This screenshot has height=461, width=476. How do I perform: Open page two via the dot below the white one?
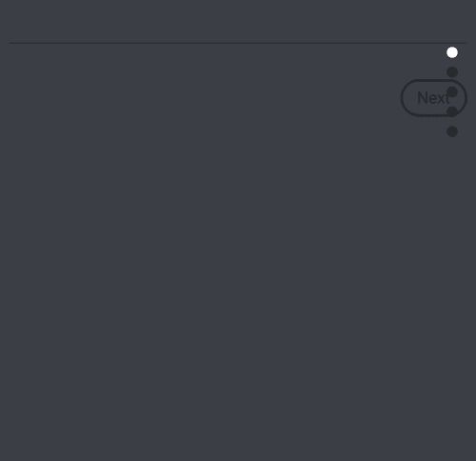click(x=452, y=72)
